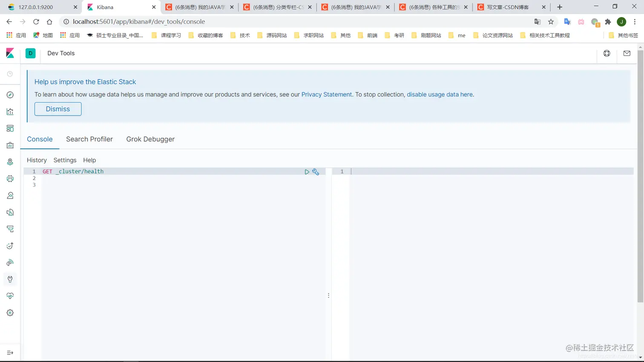Viewport: 644px width, 362px height.
Task: Open Uptime from the Kibana sidebar
Action: pyautogui.click(x=10, y=246)
